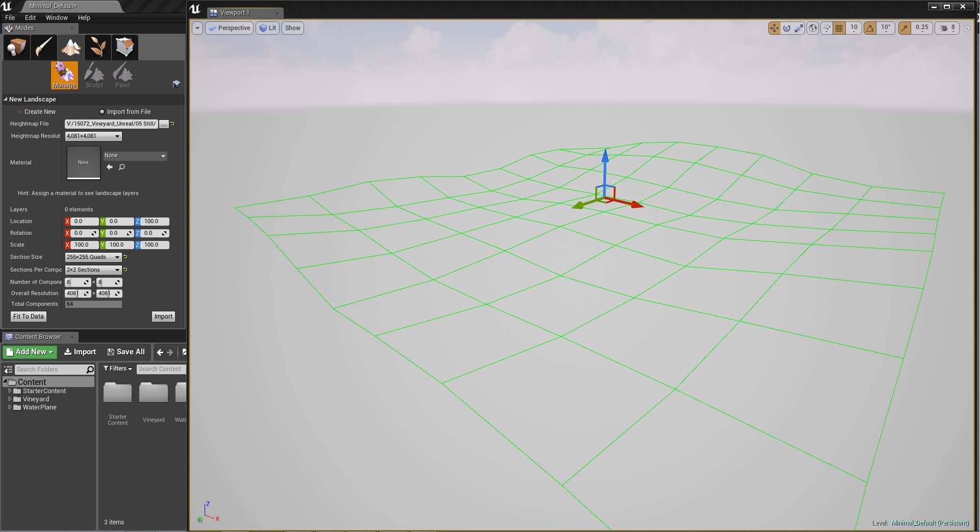Select the Landscape Sculpt tool
The height and width of the screenshot is (532, 980).
[x=94, y=76]
